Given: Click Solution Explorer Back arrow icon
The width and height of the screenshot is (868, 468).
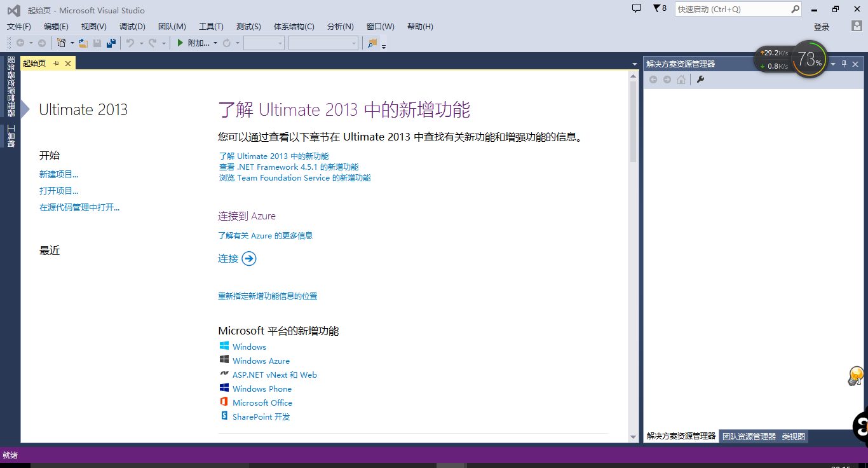Looking at the screenshot, I should pos(653,79).
